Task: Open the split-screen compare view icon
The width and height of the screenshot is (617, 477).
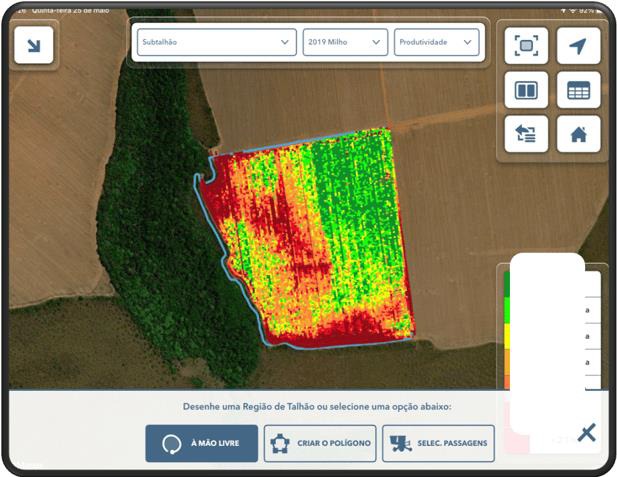Action: coord(526,90)
